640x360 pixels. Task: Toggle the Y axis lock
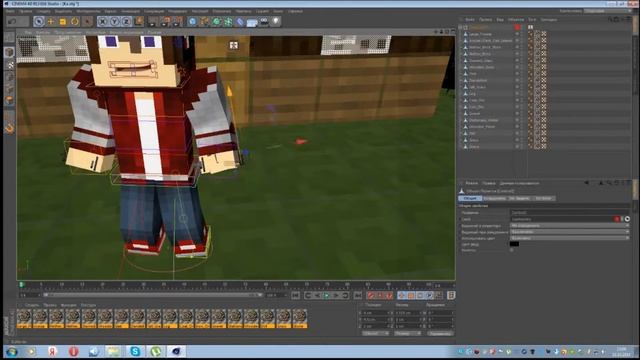pyautogui.click(x=114, y=21)
